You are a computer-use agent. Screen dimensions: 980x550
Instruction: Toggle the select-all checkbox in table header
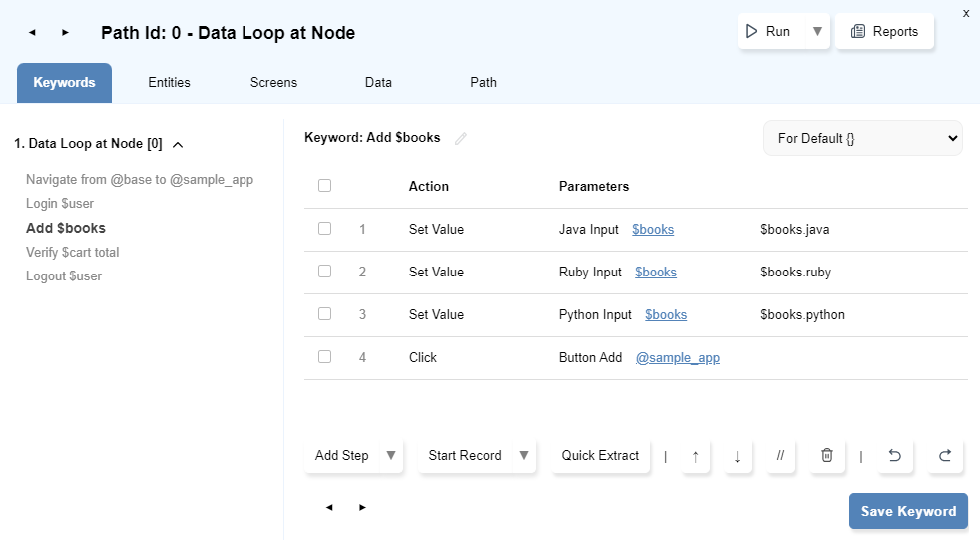tap(324, 186)
